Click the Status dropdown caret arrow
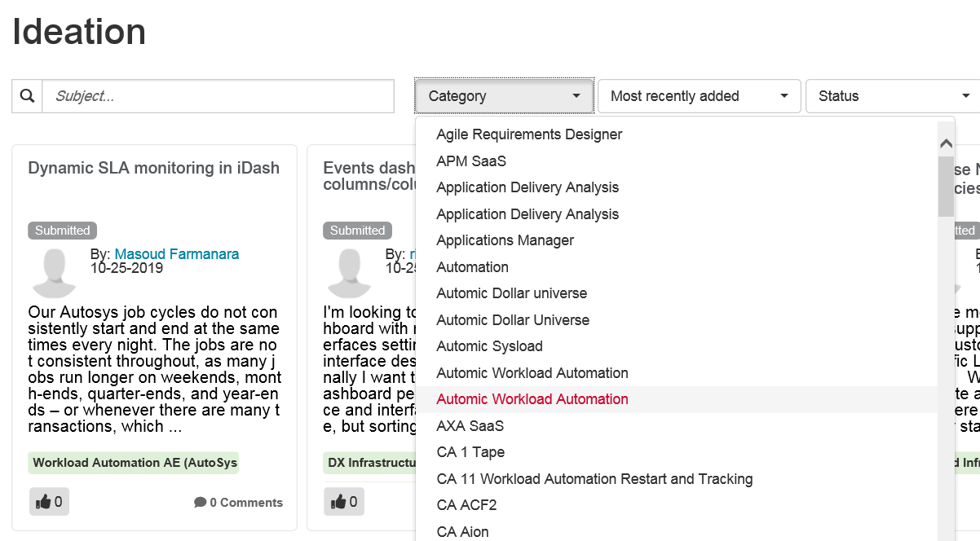This screenshot has height=541, width=980. point(965,96)
